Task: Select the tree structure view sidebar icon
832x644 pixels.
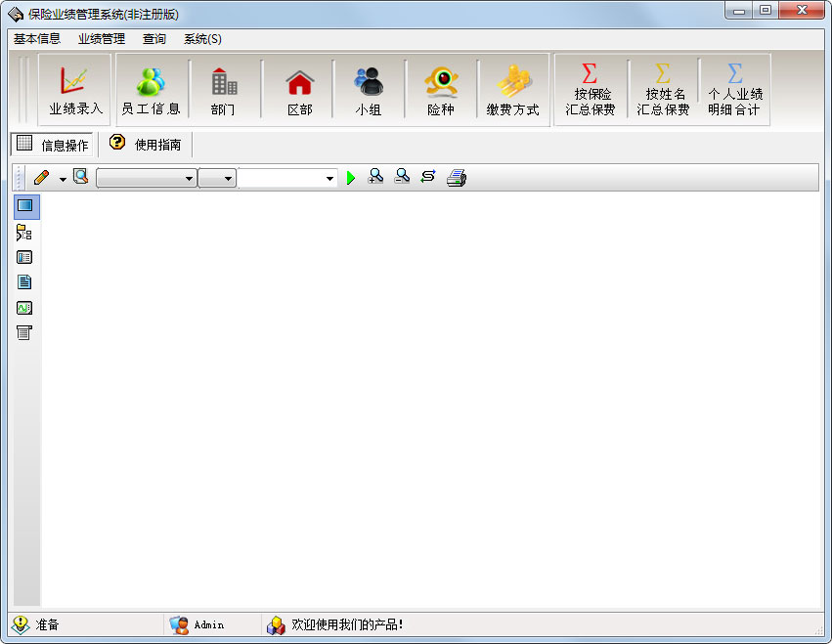Action: pos(24,233)
